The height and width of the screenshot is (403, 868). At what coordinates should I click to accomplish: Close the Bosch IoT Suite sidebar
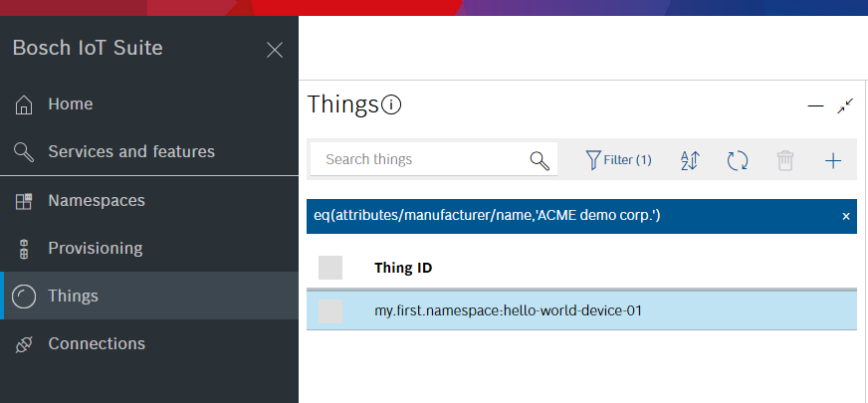[275, 50]
